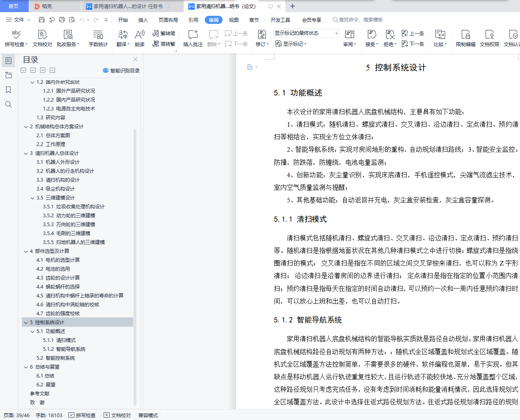Switch to the 任务书 document tab
520x420 pixels.
click(x=128, y=6)
